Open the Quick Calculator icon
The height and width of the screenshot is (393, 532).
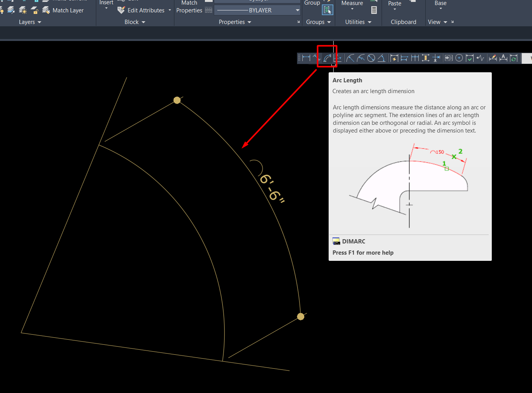click(x=374, y=10)
